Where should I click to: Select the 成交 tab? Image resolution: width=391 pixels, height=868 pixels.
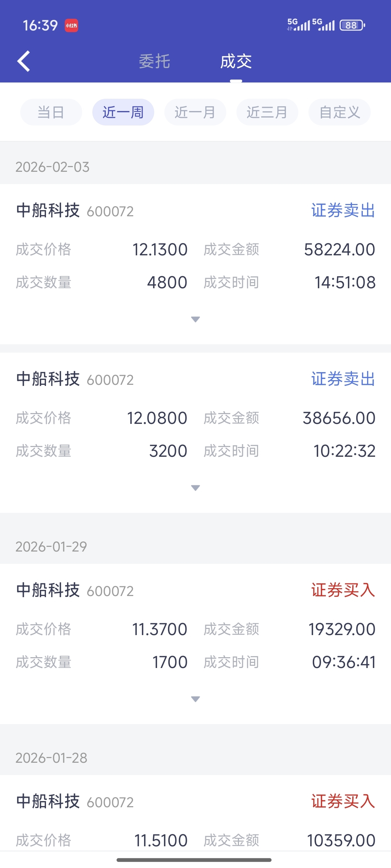point(236,61)
